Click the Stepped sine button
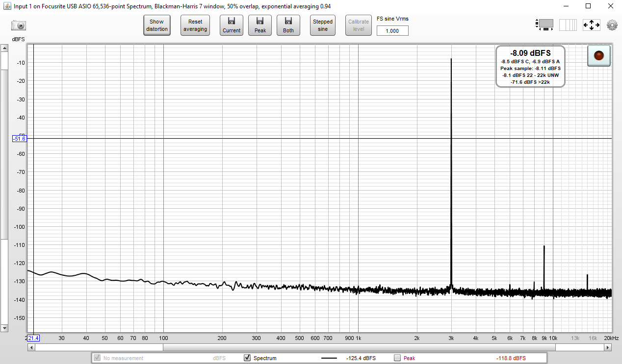This screenshot has width=622, height=364. point(323,25)
